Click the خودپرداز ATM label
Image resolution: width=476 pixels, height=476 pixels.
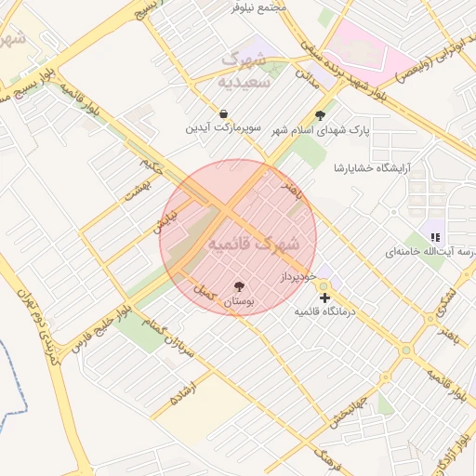[298, 277]
